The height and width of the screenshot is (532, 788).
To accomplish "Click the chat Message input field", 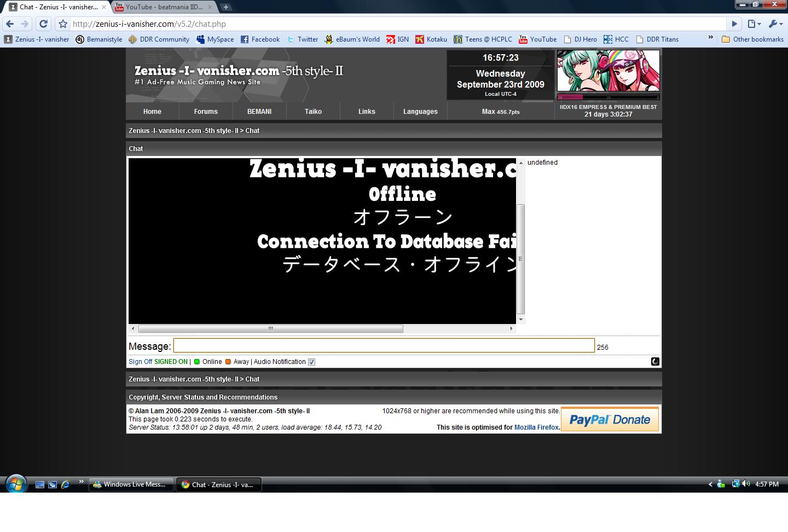I will pos(384,345).
